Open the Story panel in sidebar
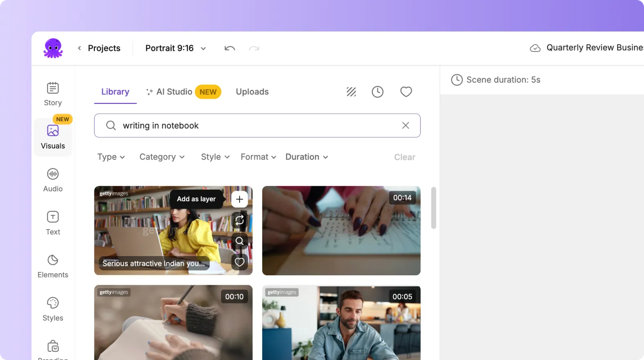The height and width of the screenshot is (360, 644). [53, 94]
